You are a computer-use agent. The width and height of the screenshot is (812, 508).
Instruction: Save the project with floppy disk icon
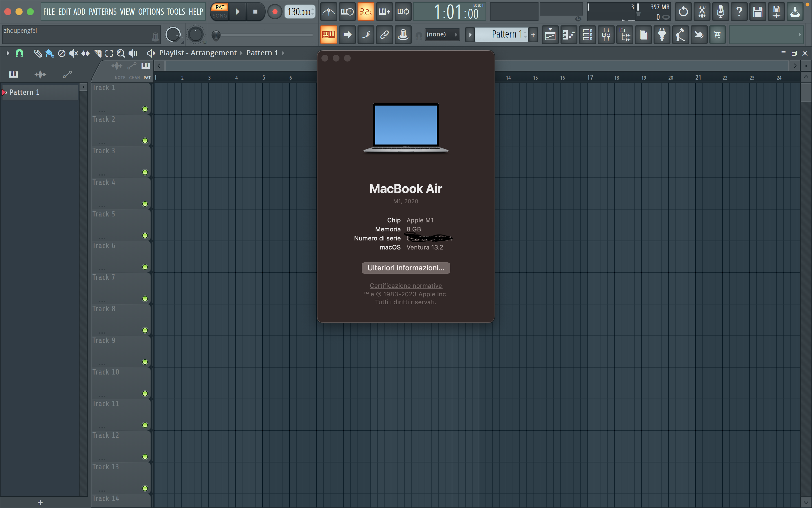point(758,12)
